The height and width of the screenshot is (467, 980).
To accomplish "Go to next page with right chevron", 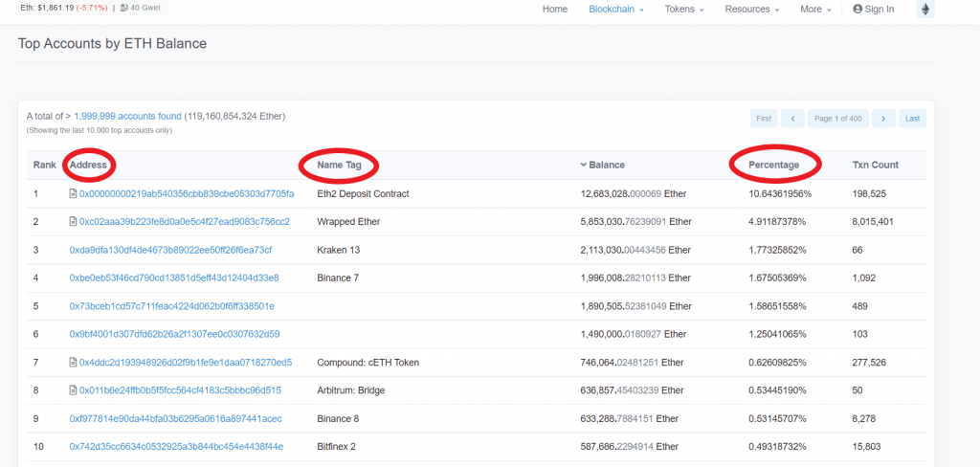I will point(883,119).
